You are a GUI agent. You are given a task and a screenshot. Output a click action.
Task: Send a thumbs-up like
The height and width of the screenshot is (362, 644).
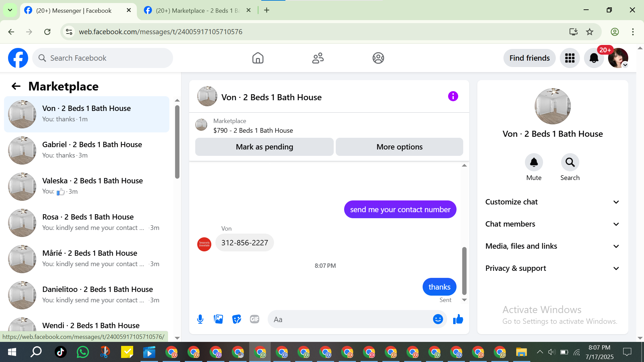pos(458,319)
